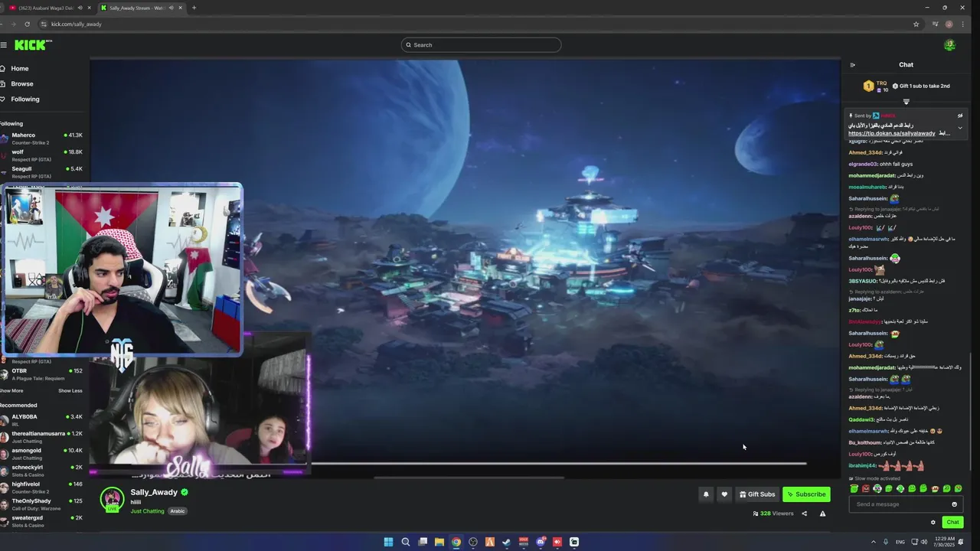Screen dimensions: 980x551
Task: Open Windows Start menu
Action: (388, 542)
